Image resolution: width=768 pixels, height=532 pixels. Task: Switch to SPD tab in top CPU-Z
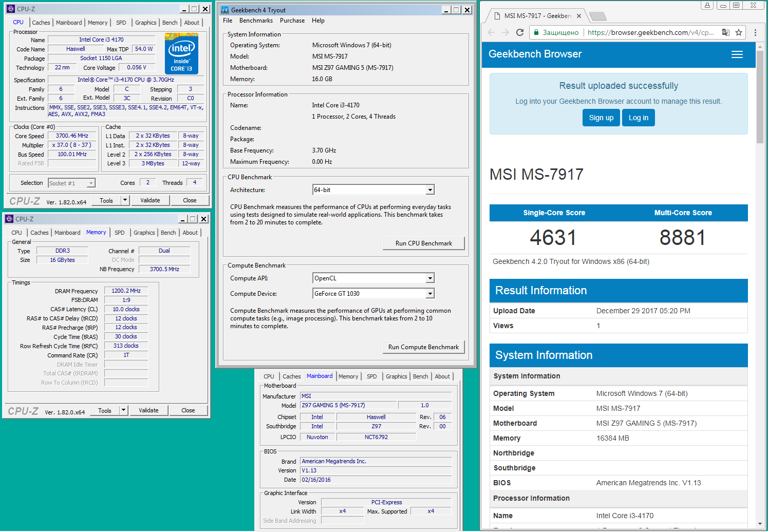(121, 23)
